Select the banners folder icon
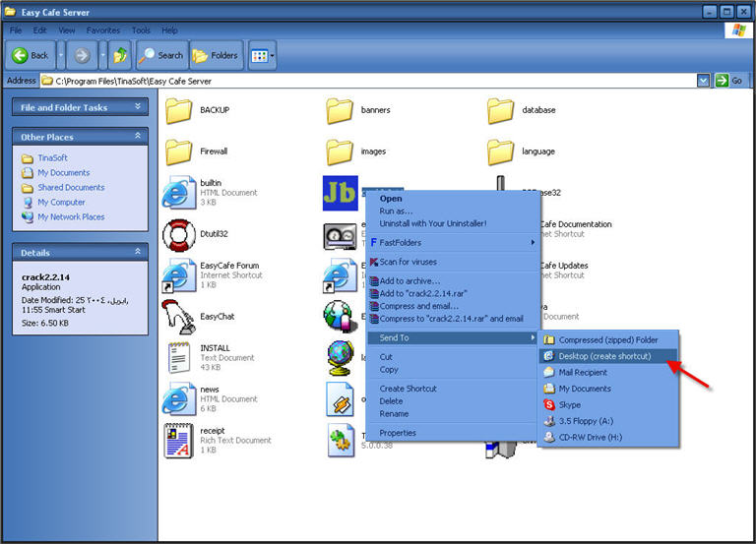Image resolution: width=756 pixels, height=544 pixels. click(x=340, y=110)
